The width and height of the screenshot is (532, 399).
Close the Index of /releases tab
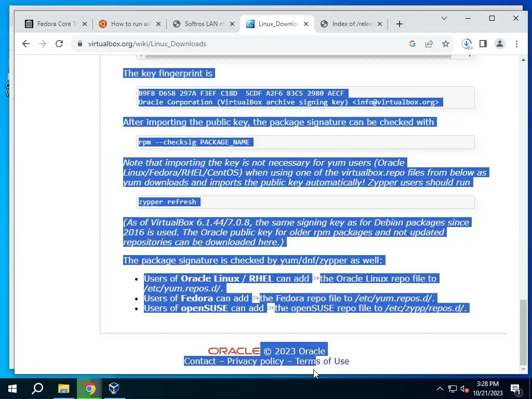coord(380,24)
